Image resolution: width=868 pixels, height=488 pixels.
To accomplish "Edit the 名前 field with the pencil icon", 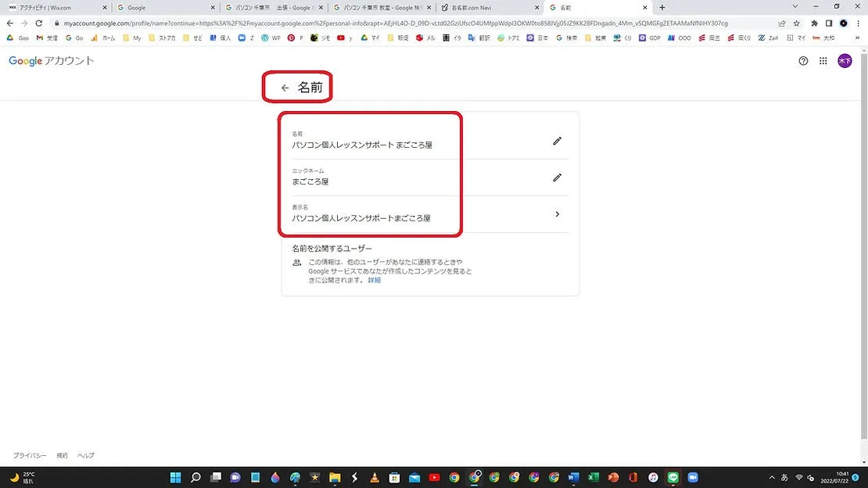I will tap(557, 141).
